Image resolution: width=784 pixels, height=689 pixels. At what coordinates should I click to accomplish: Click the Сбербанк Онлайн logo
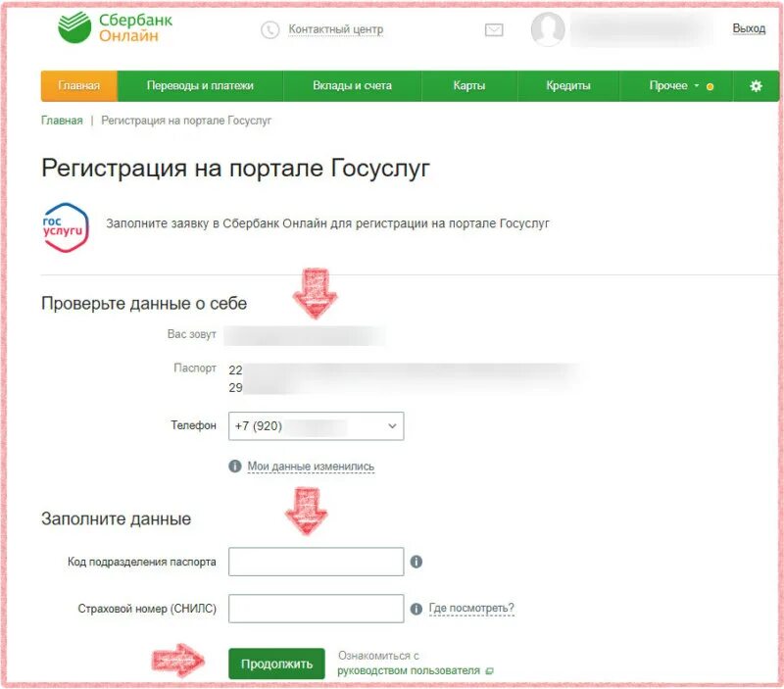pyautogui.click(x=115, y=27)
